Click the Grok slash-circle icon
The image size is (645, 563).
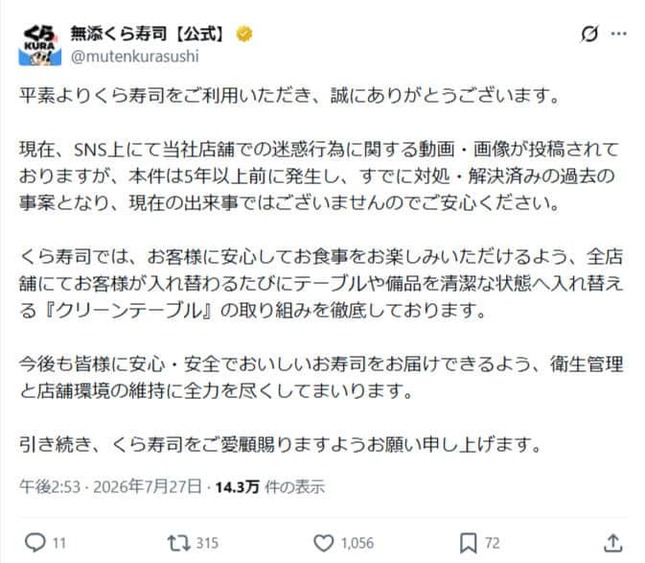tap(589, 34)
